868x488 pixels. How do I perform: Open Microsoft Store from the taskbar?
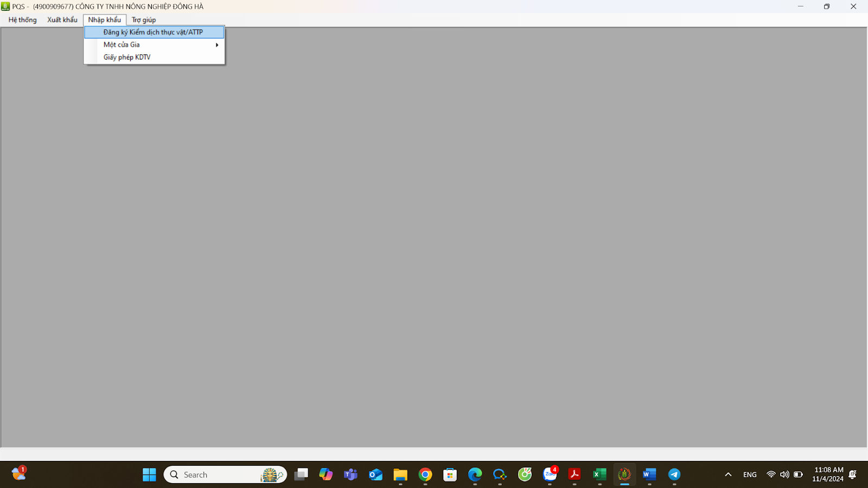[450, 474]
